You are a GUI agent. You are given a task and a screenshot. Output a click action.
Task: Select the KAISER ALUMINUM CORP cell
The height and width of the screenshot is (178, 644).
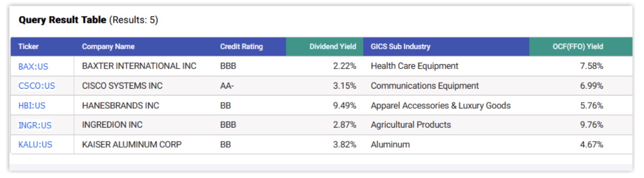132,145
